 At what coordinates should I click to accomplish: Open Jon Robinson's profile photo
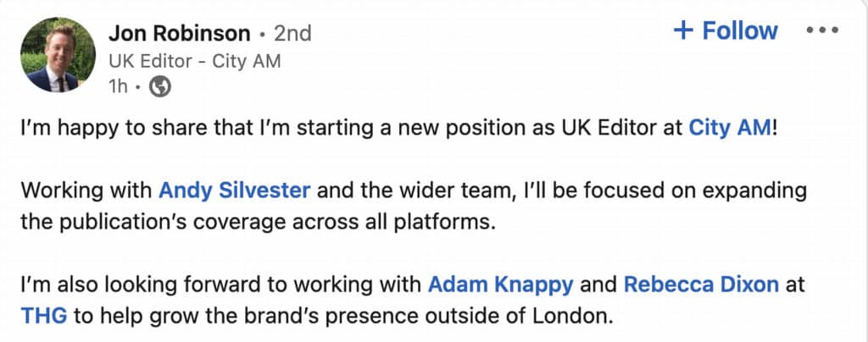pos(58,54)
